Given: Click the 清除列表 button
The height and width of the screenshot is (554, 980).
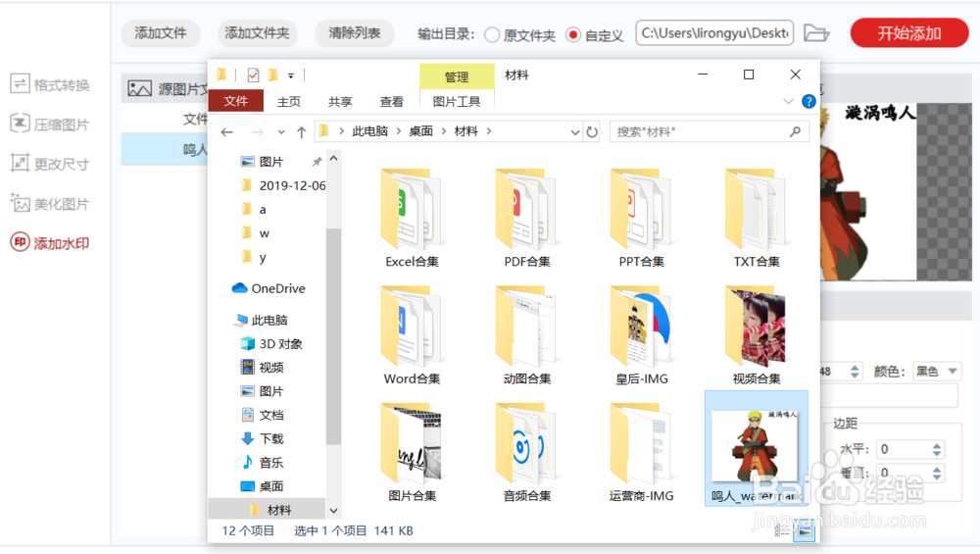Looking at the screenshot, I should click(x=355, y=33).
